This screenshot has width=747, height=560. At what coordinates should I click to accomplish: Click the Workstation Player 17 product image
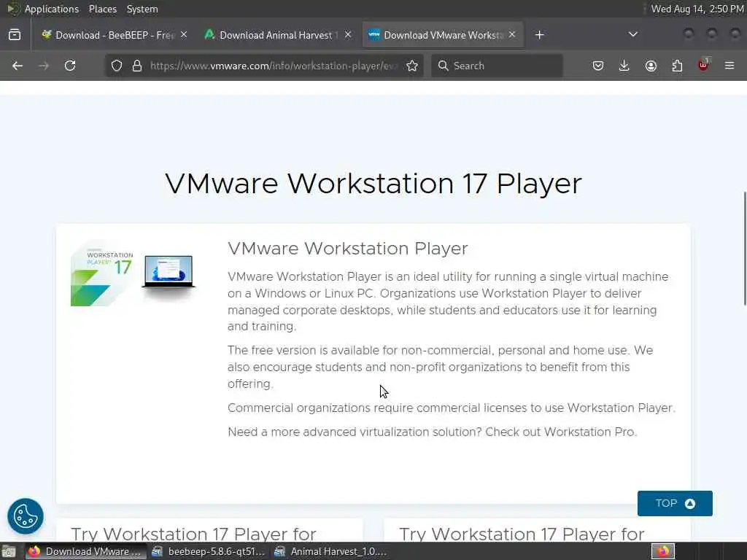(x=133, y=273)
